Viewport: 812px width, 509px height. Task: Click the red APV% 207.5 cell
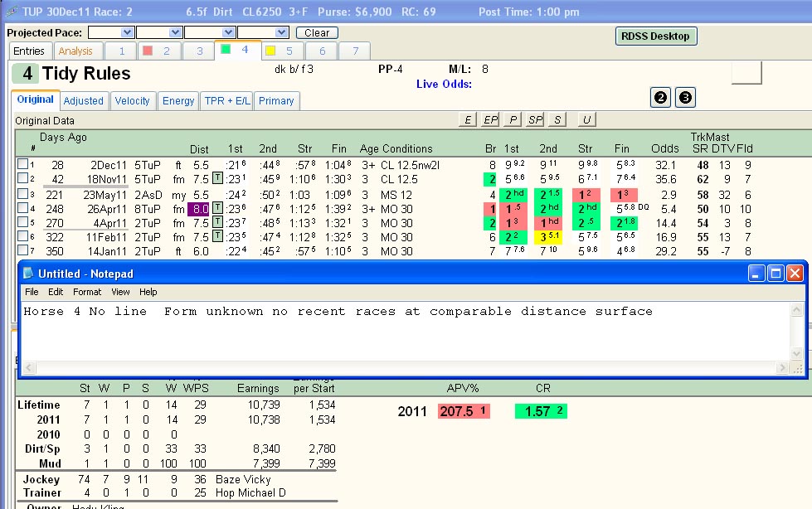point(464,411)
